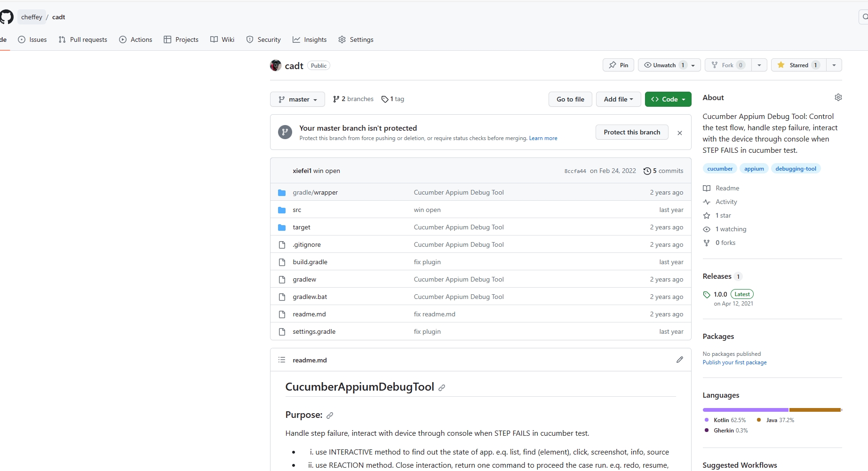868x471 pixels.
Task: Open the 2 branches link
Action: point(353,99)
